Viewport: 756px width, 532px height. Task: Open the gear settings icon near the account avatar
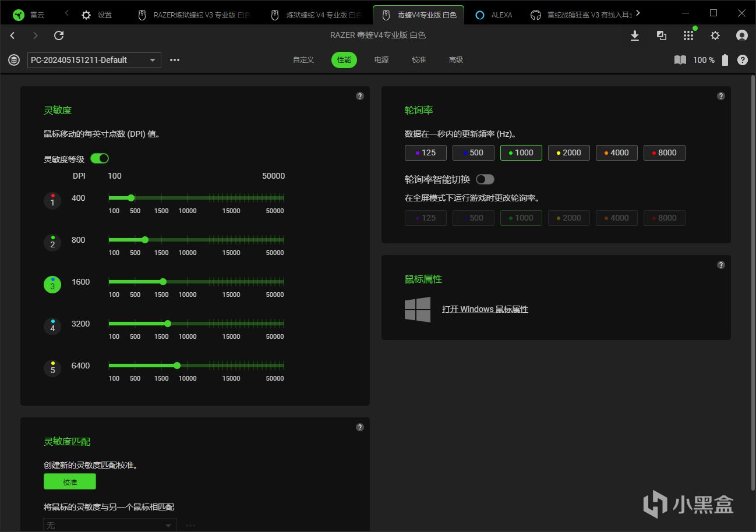click(x=715, y=36)
